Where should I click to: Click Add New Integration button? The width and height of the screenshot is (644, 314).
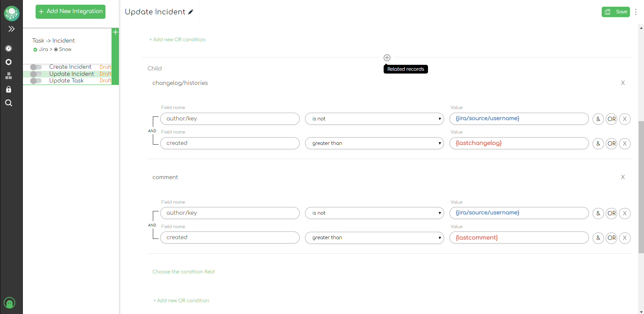point(71,11)
